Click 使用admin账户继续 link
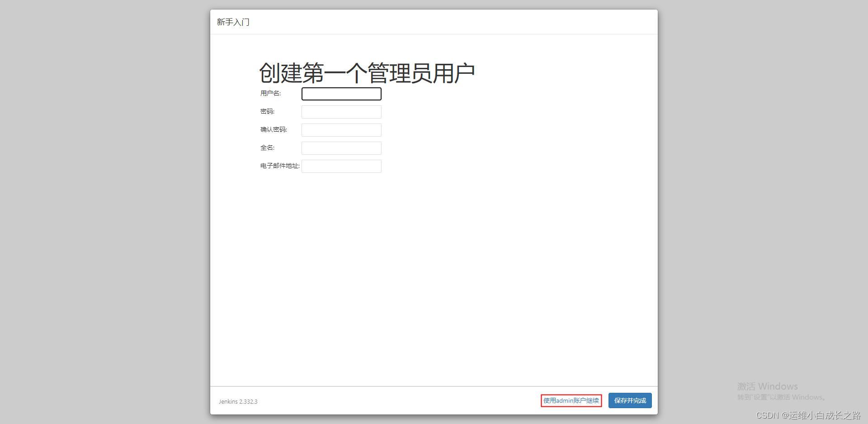868x424 pixels. tap(571, 400)
